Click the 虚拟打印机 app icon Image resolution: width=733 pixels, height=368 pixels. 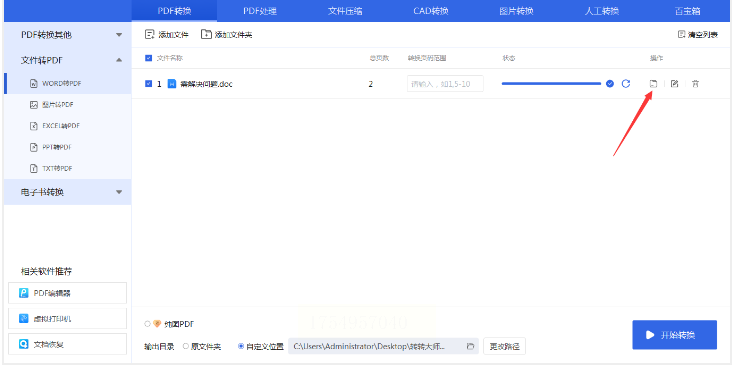pyautogui.click(x=24, y=318)
